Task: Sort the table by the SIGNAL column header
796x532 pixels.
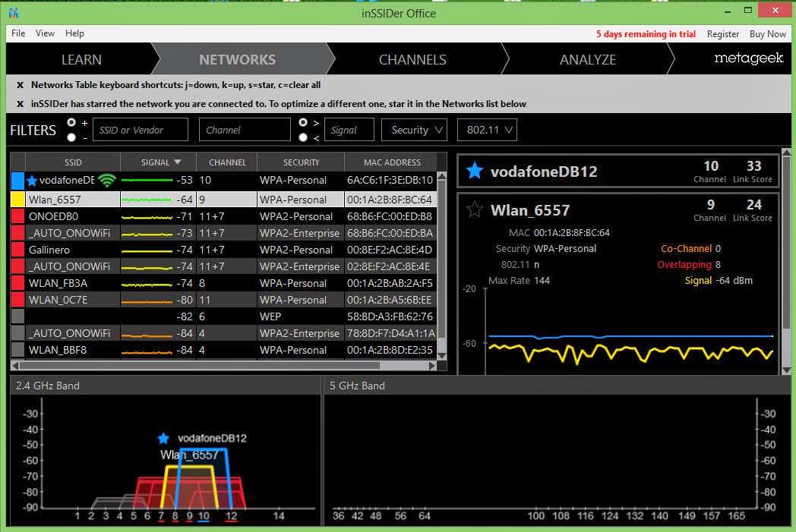Action: pyautogui.click(x=158, y=162)
